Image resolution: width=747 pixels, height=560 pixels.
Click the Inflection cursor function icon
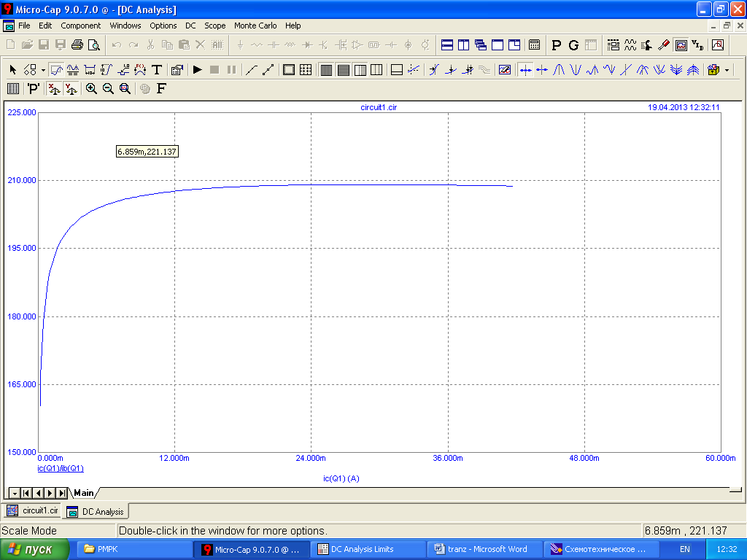point(626,70)
